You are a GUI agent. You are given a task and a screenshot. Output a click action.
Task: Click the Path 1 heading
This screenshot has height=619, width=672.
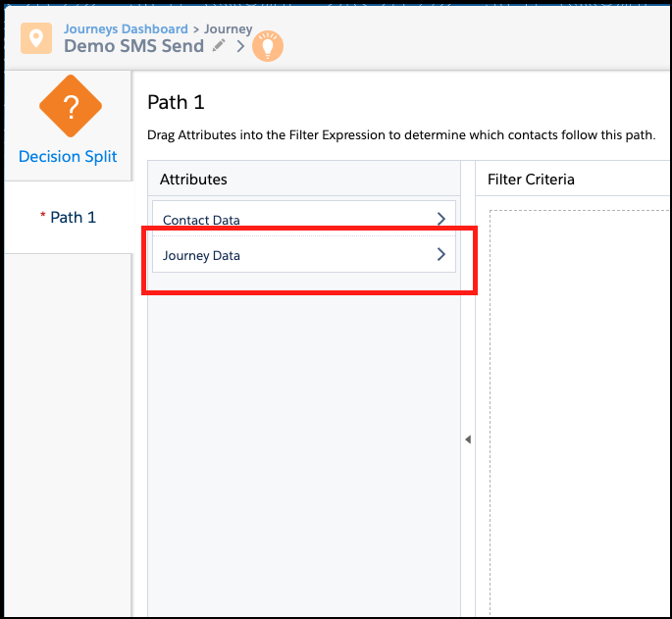[176, 102]
